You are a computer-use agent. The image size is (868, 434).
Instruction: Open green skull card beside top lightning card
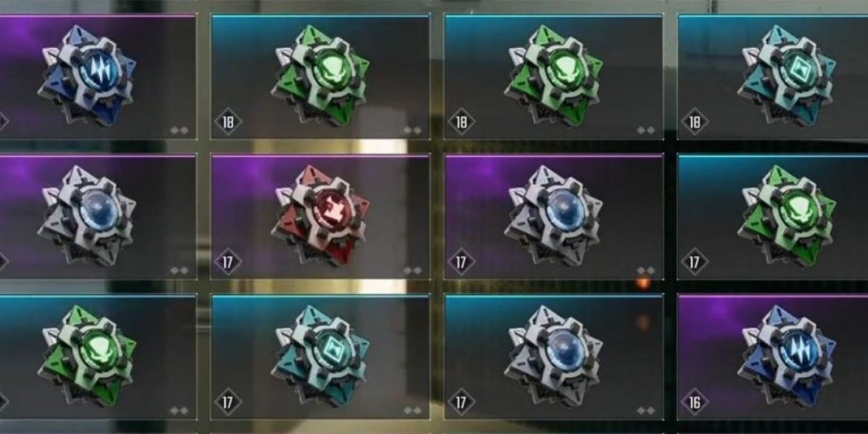320,76
